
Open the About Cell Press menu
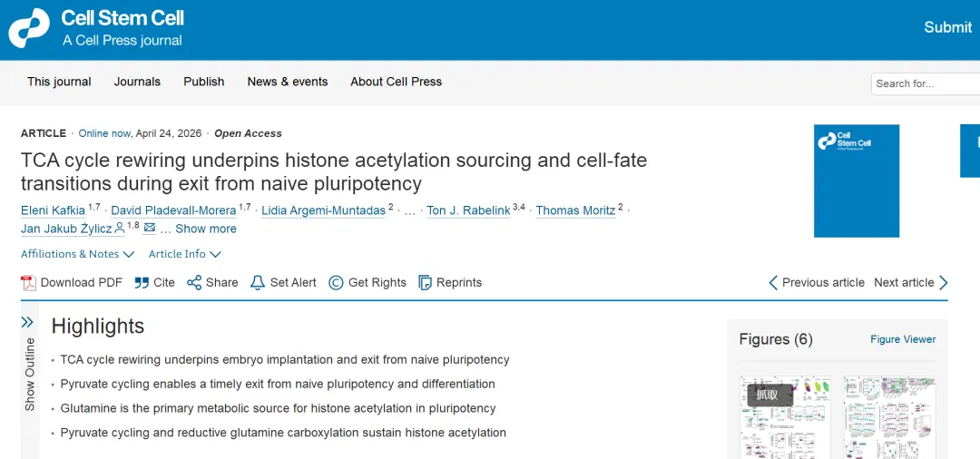pos(397,82)
